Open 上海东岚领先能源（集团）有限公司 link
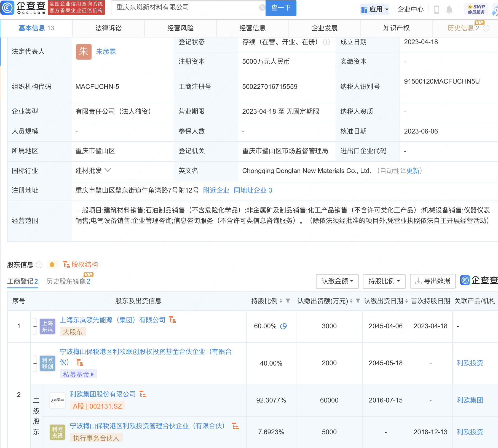This screenshot has height=448, width=498. pyautogui.click(x=113, y=320)
